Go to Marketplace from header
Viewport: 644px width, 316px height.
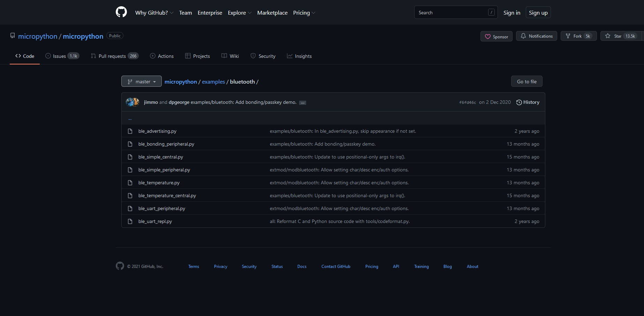coord(272,13)
